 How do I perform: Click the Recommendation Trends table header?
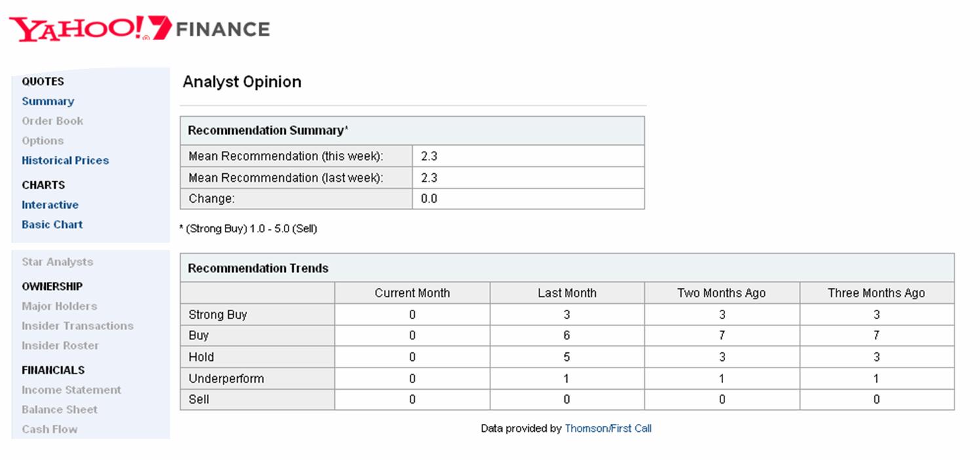pos(258,268)
